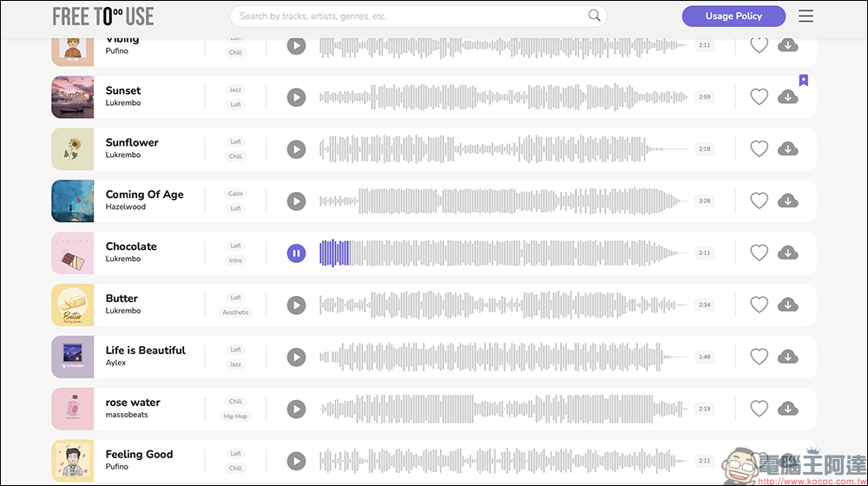Filter by Jazz tag on Sunset
Screen dimensions: 868x486
[235, 89]
